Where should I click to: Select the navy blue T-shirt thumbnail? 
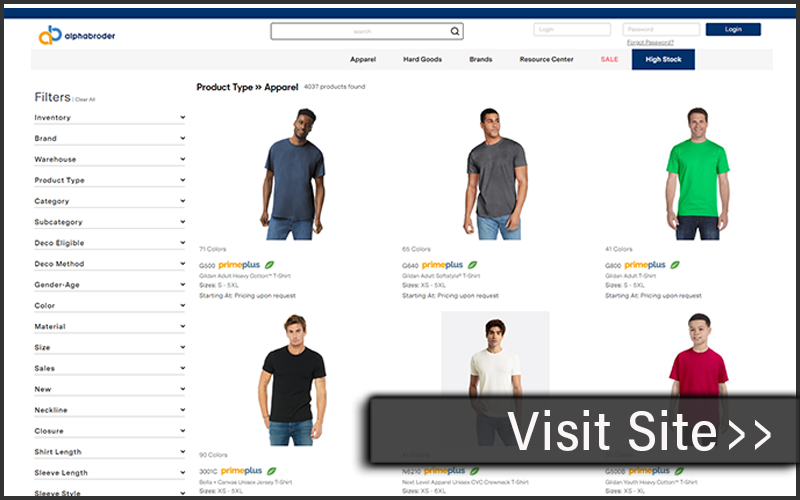pyautogui.click(x=293, y=173)
